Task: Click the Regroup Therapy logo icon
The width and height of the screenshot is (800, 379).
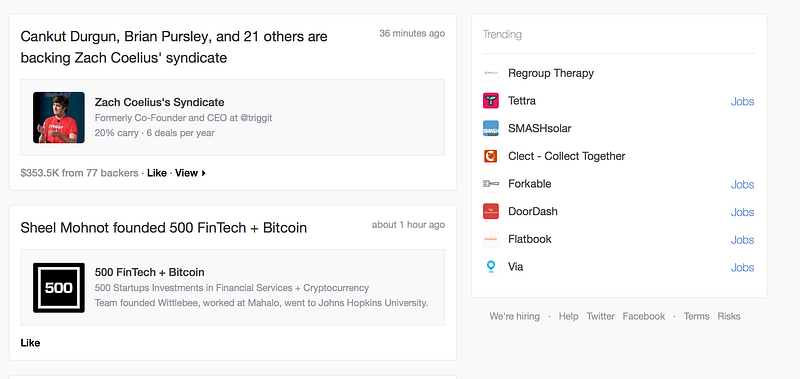Action: point(490,73)
